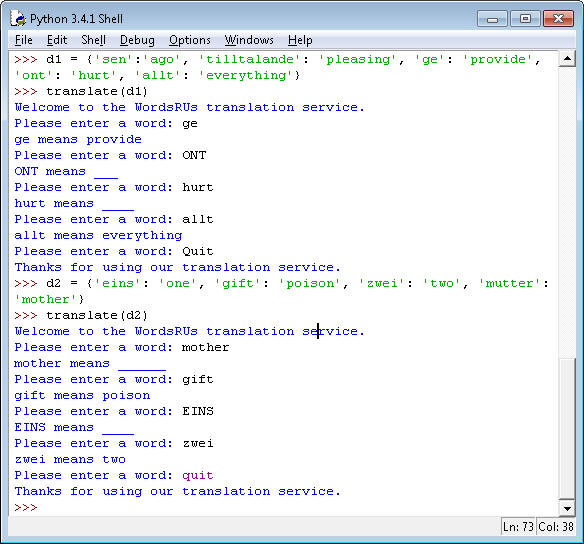The width and height of the screenshot is (584, 544).
Task: Click the purple 'quit' input text
Action: pos(198,475)
